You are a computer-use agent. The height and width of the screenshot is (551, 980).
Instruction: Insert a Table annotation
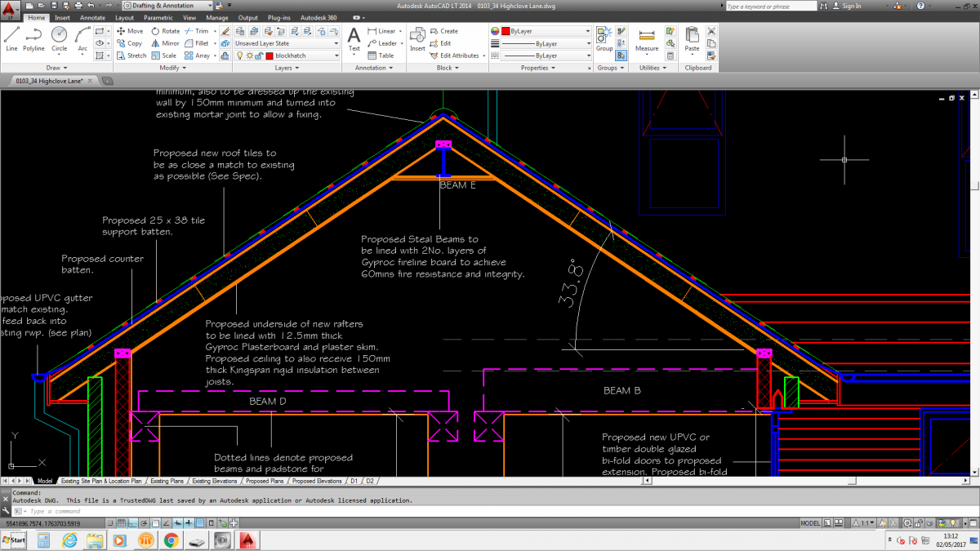click(380, 56)
